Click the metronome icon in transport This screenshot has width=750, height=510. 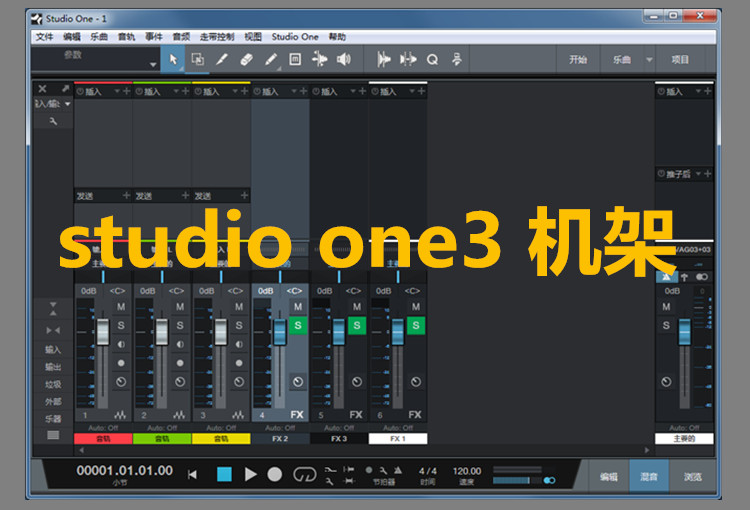397,470
